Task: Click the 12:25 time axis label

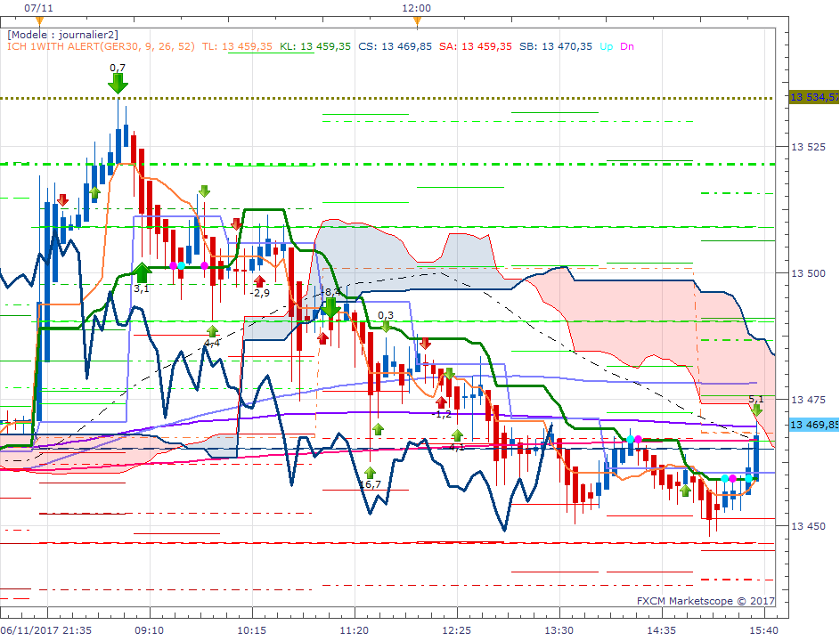Action: pos(456,630)
